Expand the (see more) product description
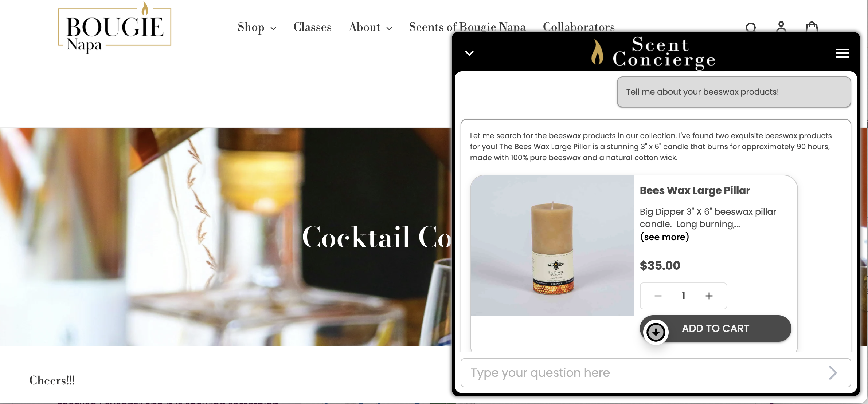 click(664, 237)
